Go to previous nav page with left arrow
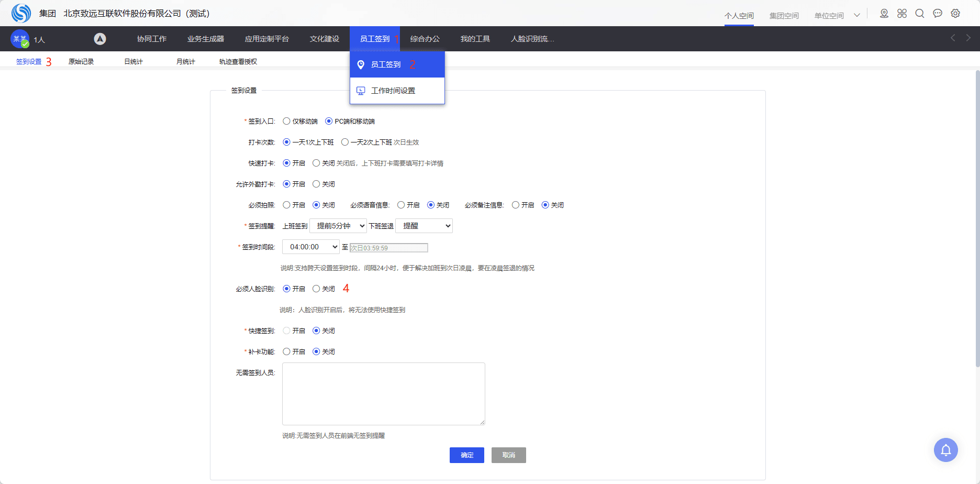Screen dimensions: 980x484 pos(953,38)
